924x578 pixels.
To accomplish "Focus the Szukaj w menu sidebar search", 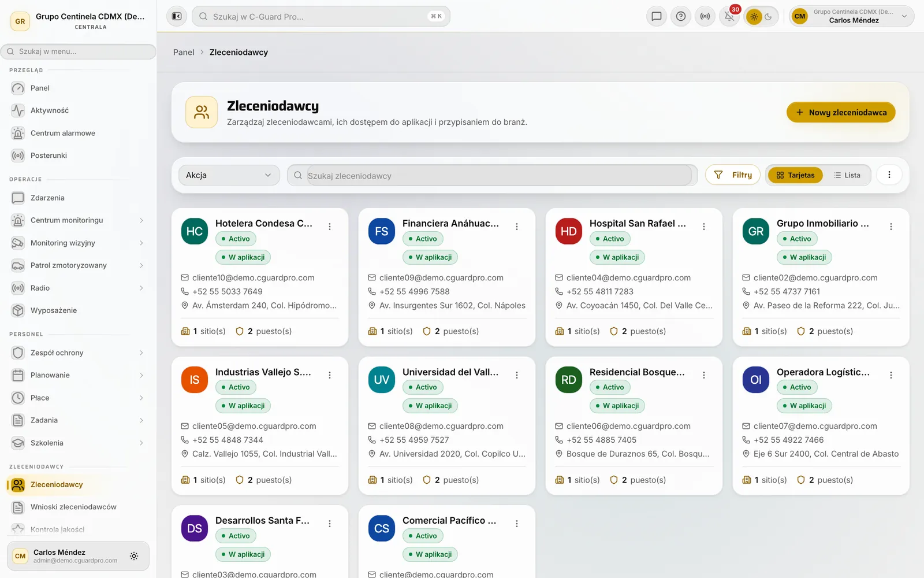I will click(78, 51).
